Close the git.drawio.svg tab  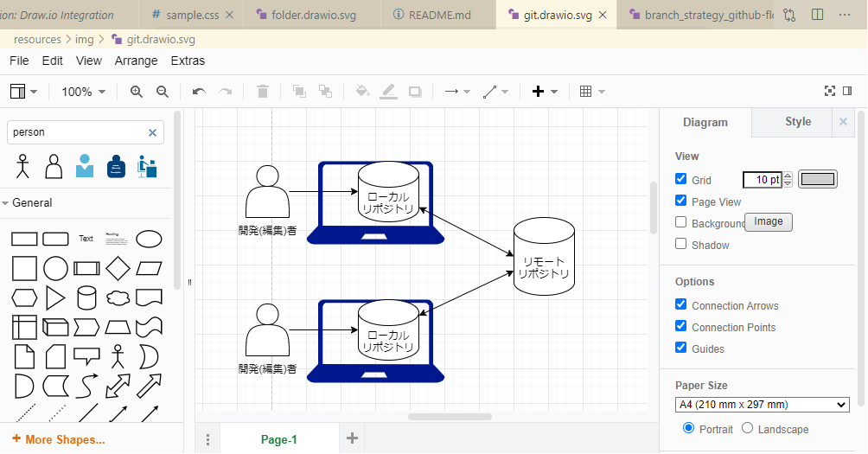(x=603, y=15)
